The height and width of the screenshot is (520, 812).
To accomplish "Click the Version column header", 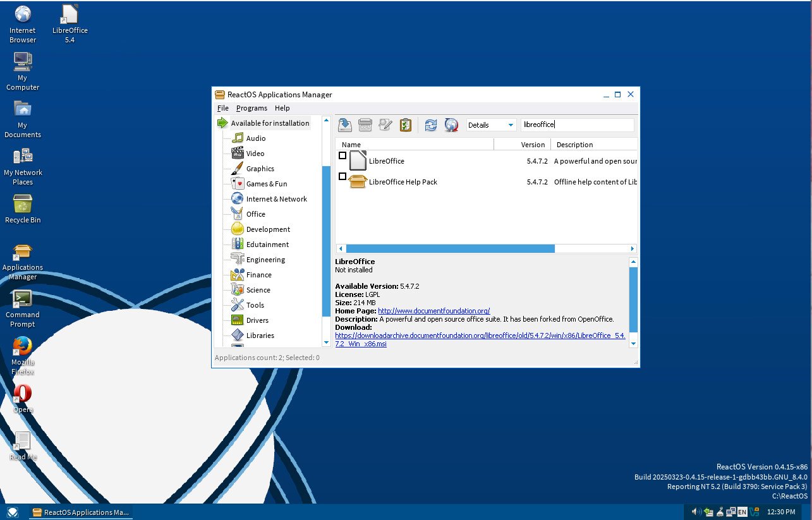I will coord(523,145).
